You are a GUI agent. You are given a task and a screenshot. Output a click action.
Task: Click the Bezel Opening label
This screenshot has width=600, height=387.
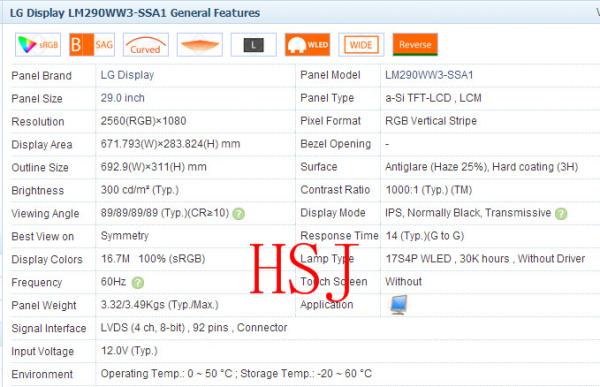tap(336, 144)
